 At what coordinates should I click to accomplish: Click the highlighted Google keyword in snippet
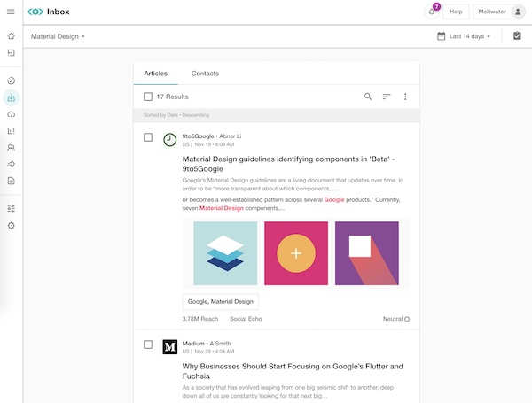click(334, 199)
